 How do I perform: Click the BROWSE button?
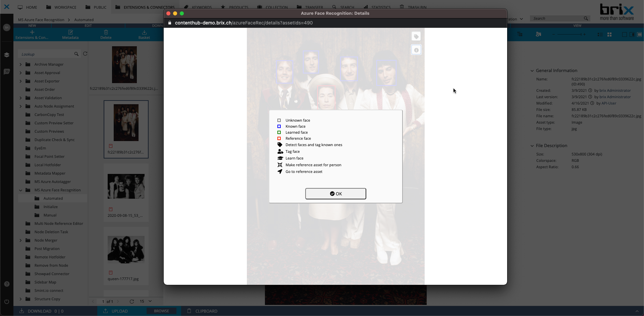pyautogui.click(x=161, y=311)
